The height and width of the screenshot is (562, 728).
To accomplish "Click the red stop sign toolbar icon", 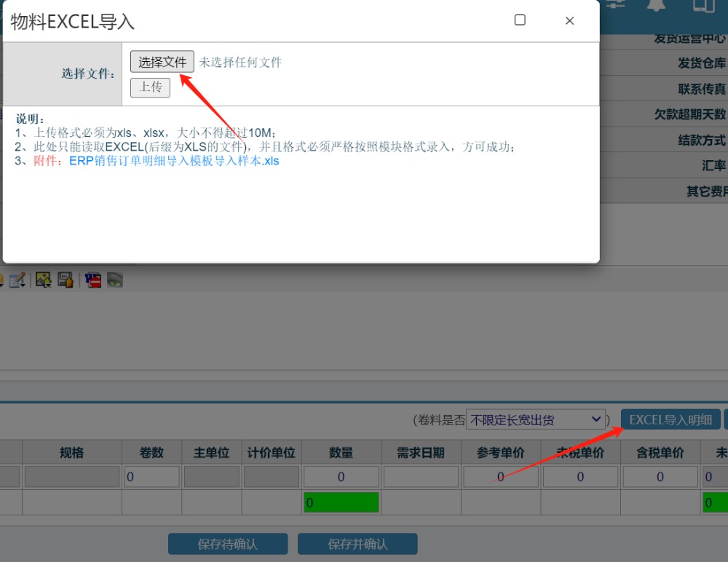I will (92, 280).
